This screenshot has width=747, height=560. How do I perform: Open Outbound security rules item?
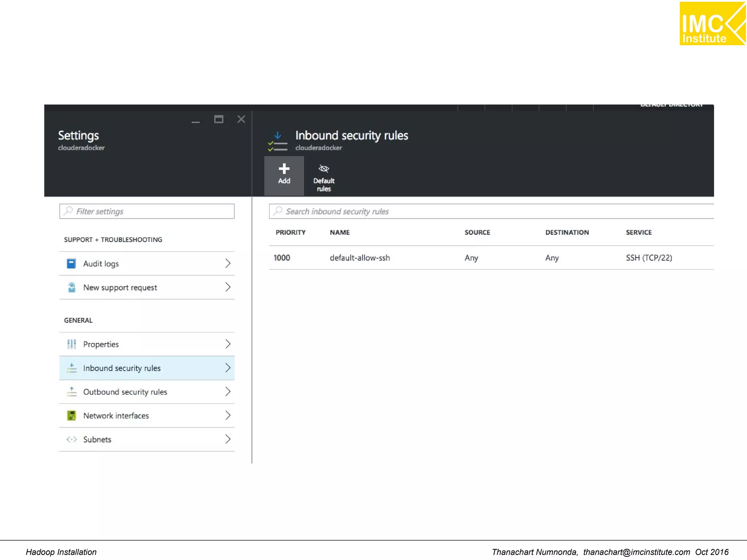(x=147, y=392)
